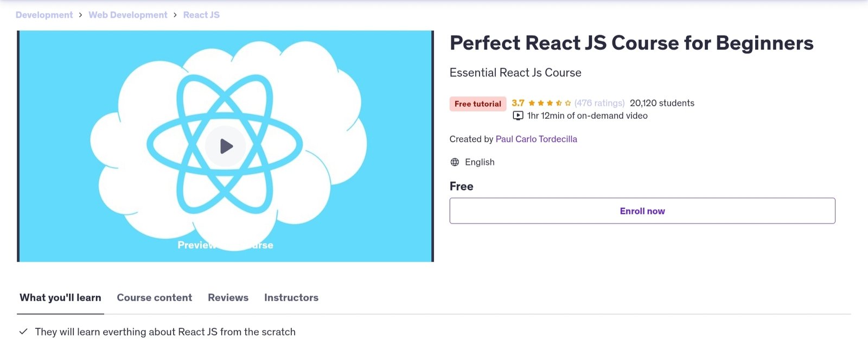
Task: Open the React JS breadcrumb link
Action: click(x=201, y=15)
